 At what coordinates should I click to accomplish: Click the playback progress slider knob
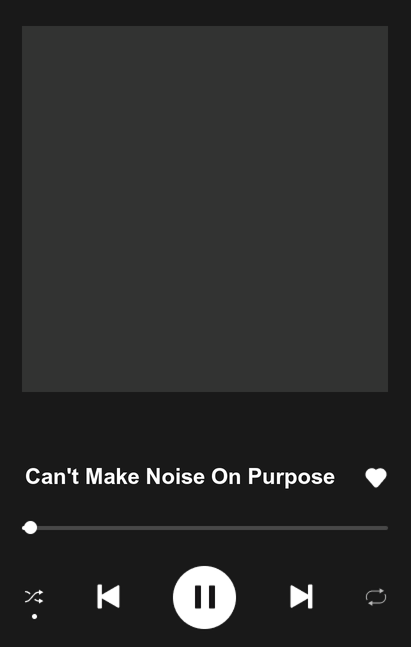(x=30, y=528)
